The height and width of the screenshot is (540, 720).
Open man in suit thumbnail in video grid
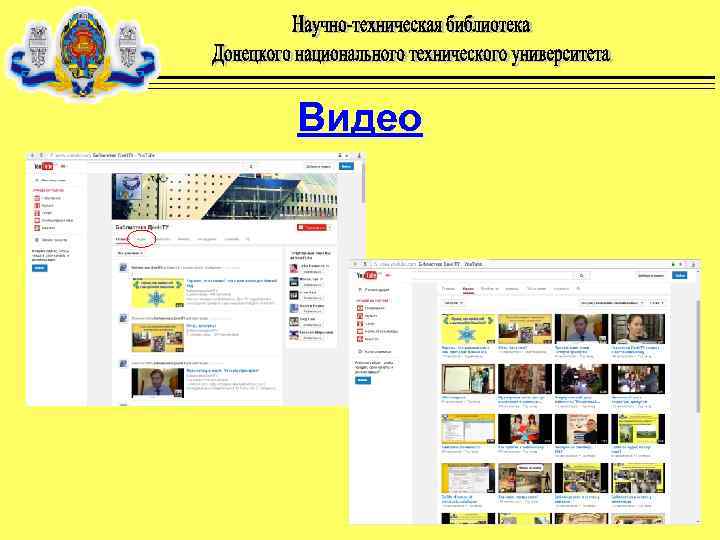click(581, 329)
